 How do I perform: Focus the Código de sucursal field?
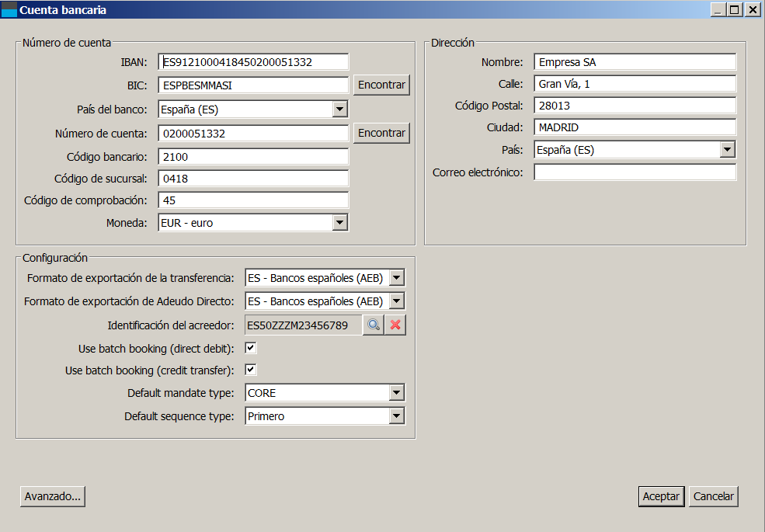coord(253,179)
